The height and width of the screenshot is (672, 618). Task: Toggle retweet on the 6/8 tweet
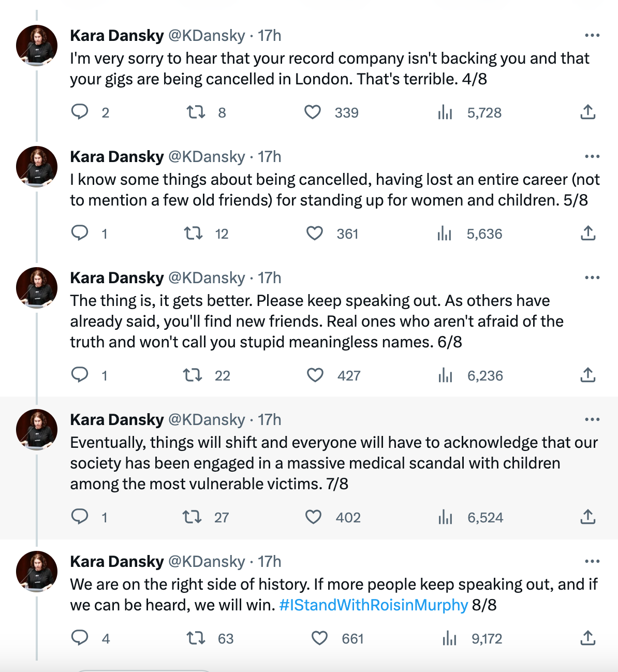[x=195, y=375]
